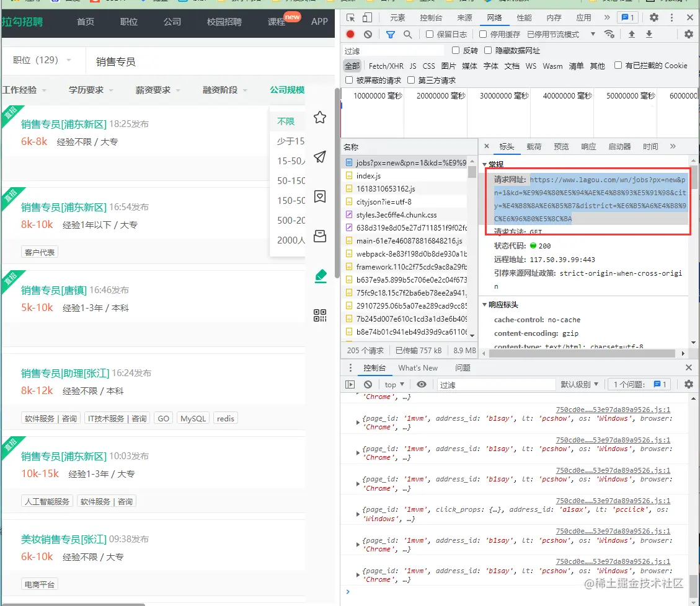Open network search magnifier icon

pos(407,34)
